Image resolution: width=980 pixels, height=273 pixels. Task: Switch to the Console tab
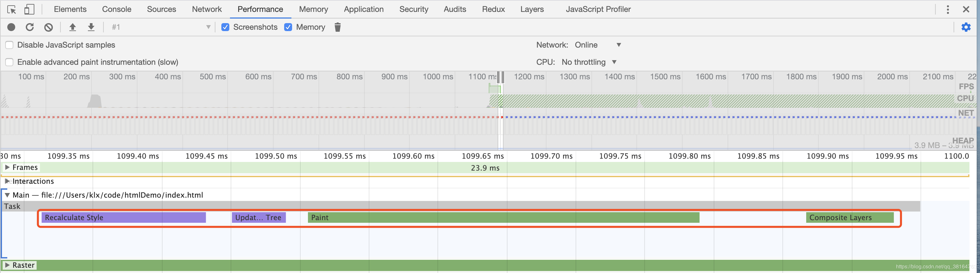point(116,9)
